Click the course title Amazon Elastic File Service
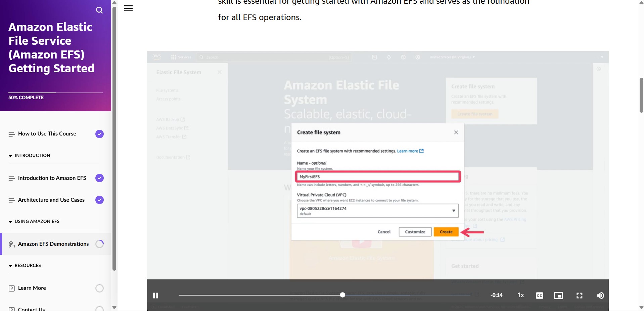This screenshot has width=644, height=311. click(x=51, y=47)
